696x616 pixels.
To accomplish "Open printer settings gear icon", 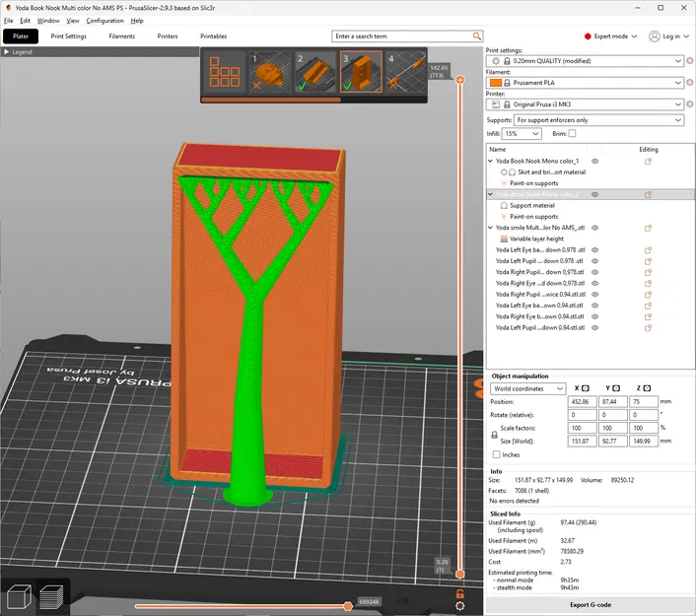I will (690, 103).
